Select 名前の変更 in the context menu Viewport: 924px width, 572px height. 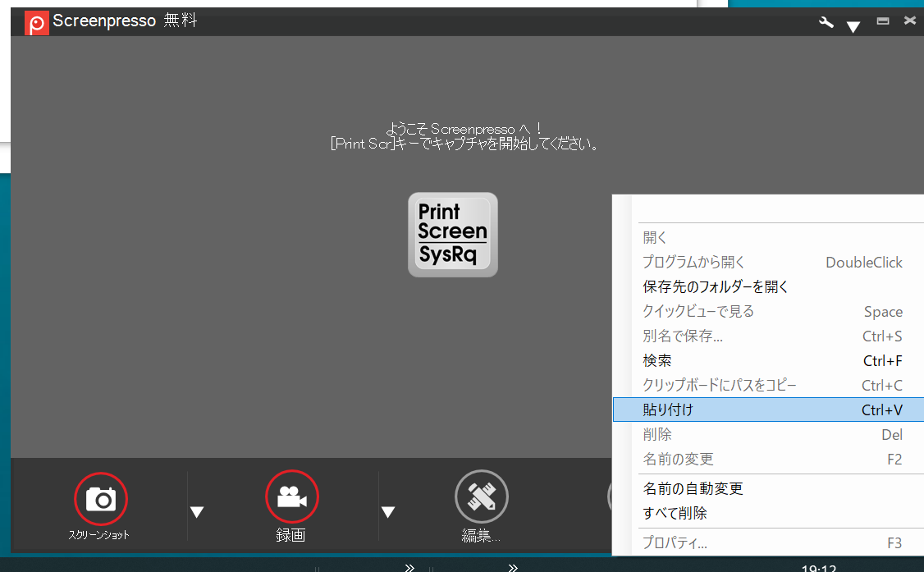(x=768, y=459)
